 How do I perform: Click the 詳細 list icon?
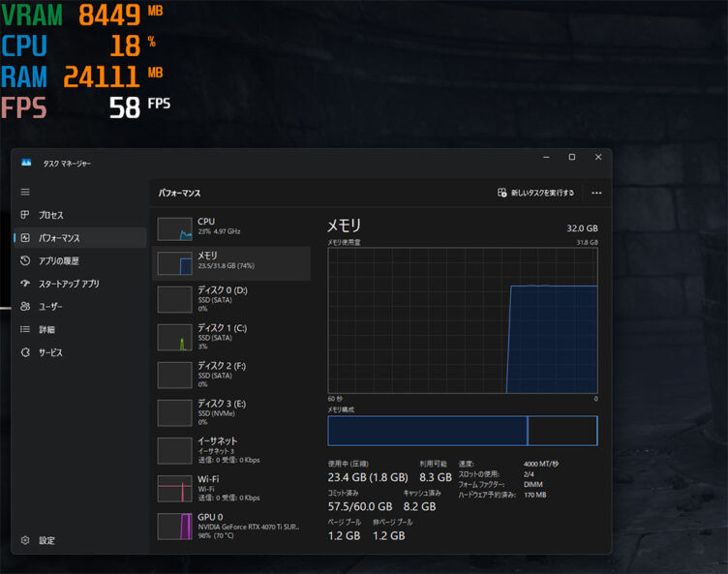click(x=25, y=329)
